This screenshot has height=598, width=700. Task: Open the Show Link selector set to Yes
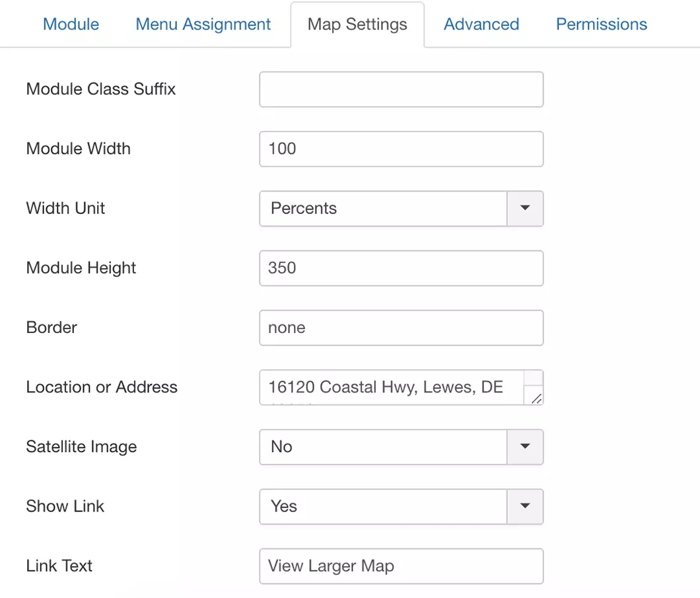tap(383, 507)
